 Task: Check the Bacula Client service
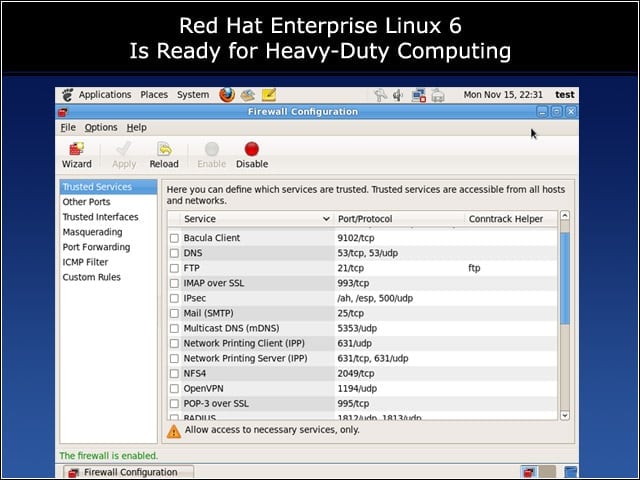pyautogui.click(x=174, y=238)
